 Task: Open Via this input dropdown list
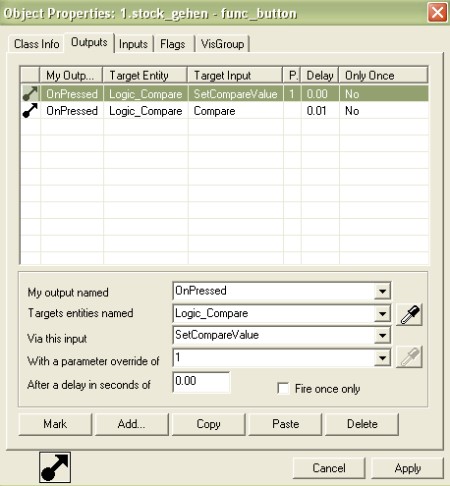(382, 336)
